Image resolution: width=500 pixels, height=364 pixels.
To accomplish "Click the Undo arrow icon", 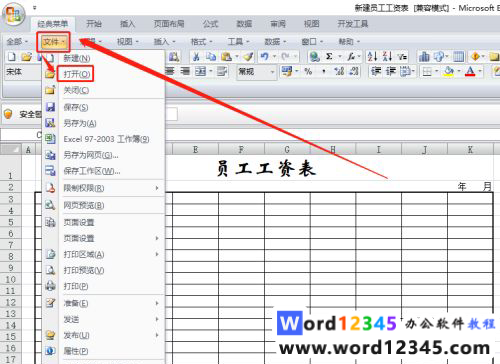I will 265,57.
